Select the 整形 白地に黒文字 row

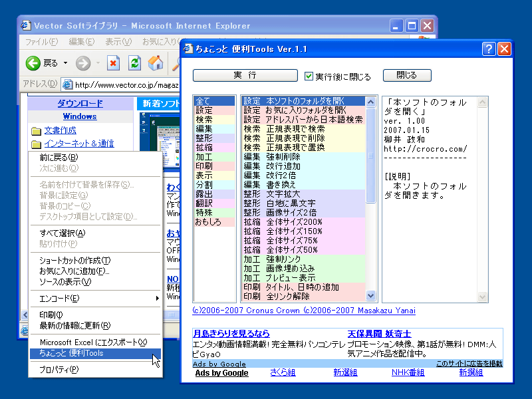point(304,203)
